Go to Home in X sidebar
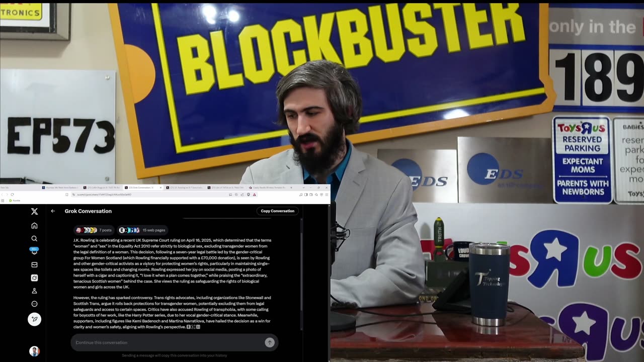Screen dimensions: 644x362 34,225
